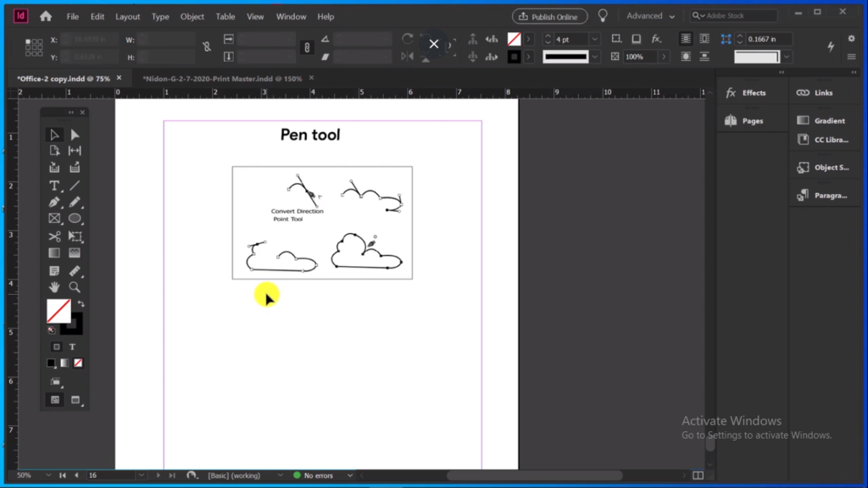Reset to default fill and stroke
Image resolution: width=868 pixels, height=488 pixels.
point(52,330)
